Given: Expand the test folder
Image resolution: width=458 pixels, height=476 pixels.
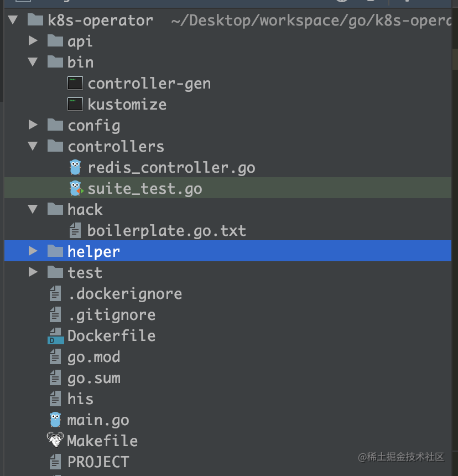Looking at the screenshot, I should point(33,272).
